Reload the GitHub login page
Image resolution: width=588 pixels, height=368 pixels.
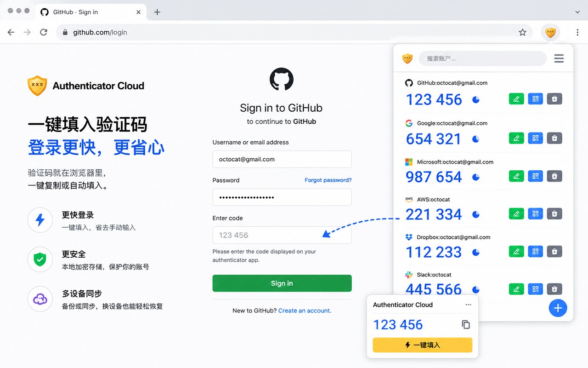[x=44, y=32]
